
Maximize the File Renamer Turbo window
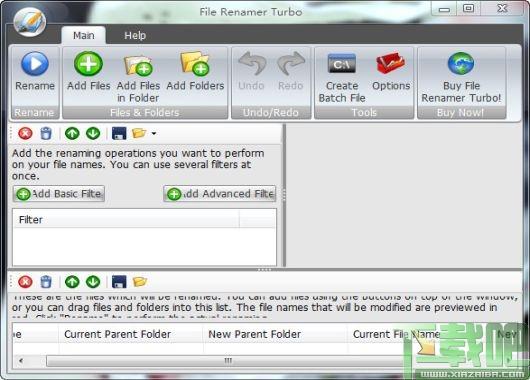(x=468, y=8)
